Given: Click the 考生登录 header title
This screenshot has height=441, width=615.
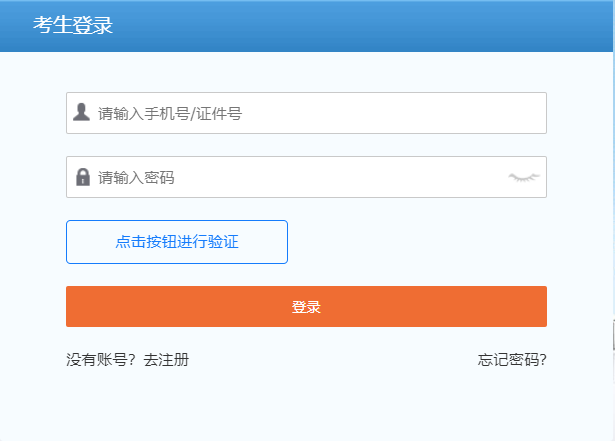Looking at the screenshot, I should [x=73, y=25].
